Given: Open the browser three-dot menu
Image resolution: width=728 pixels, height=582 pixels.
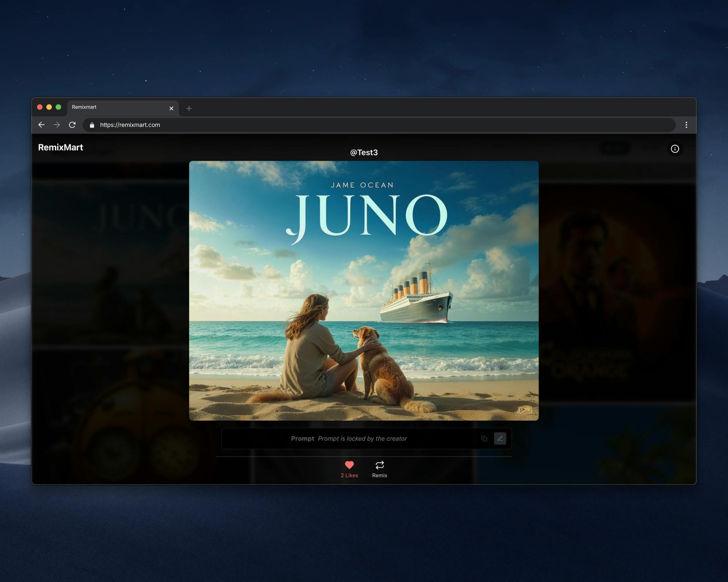Looking at the screenshot, I should [686, 125].
